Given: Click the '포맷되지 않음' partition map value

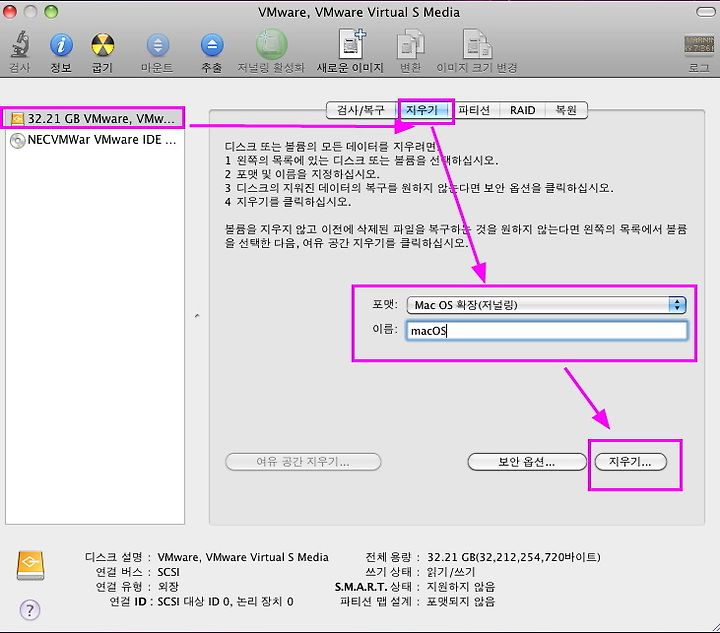Looking at the screenshot, I should (x=461, y=601).
